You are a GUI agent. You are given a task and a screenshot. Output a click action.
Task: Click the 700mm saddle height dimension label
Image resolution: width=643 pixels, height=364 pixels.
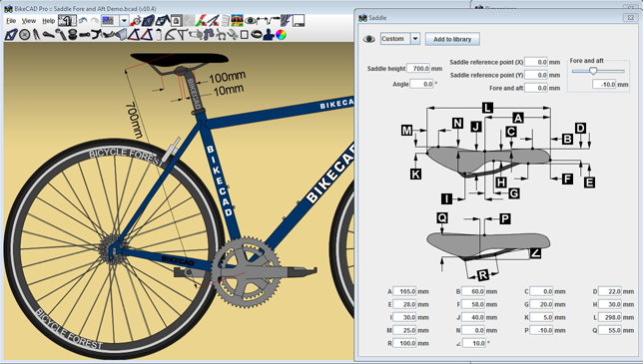point(134,120)
